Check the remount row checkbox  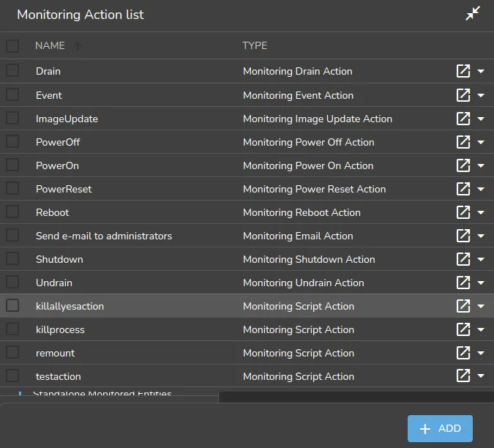pyautogui.click(x=12, y=352)
